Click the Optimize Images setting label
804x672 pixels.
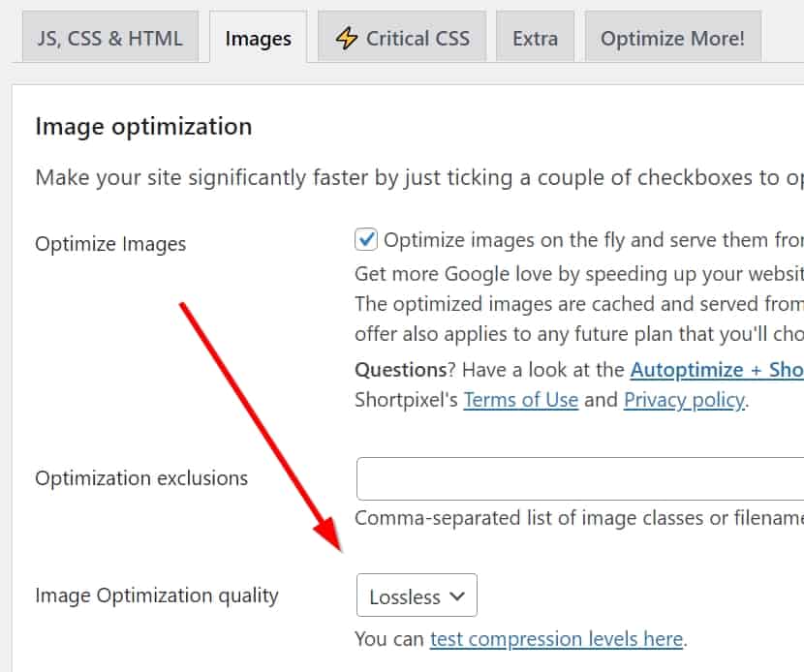coord(110,243)
